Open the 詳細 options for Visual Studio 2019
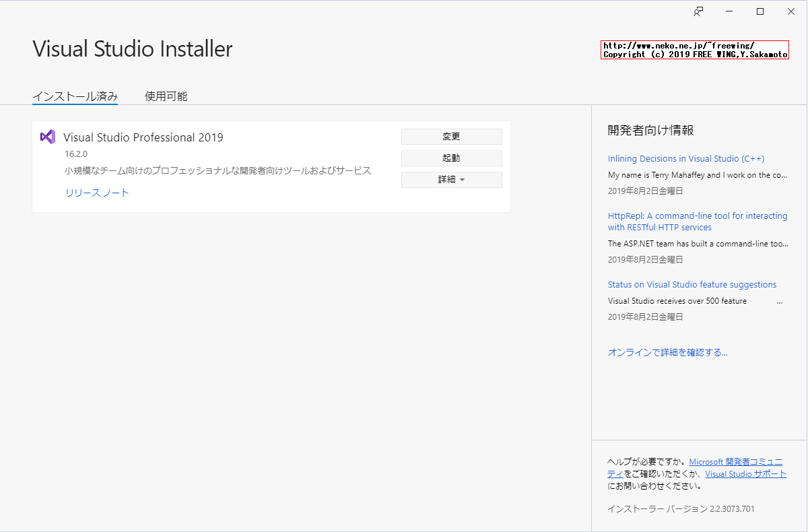808x532 pixels. point(451,179)
